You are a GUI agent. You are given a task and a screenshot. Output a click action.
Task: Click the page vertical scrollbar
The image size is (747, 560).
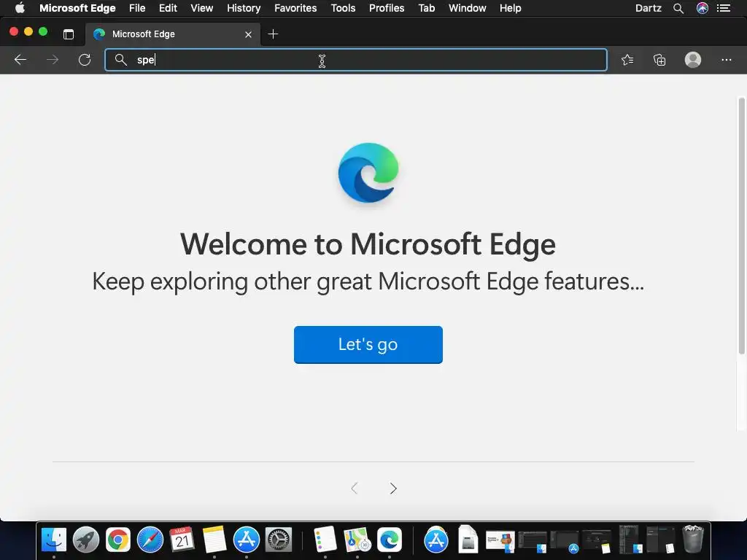[x=741, y=226]
